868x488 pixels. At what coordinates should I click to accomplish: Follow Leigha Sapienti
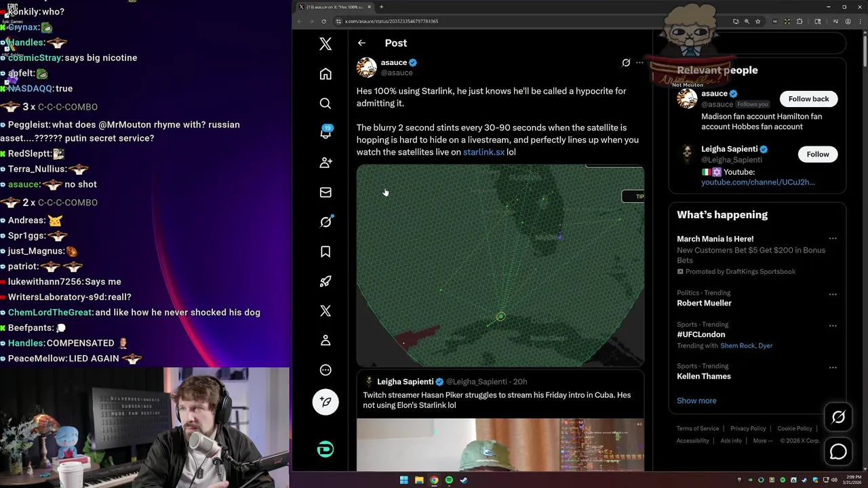coord(818,155)
